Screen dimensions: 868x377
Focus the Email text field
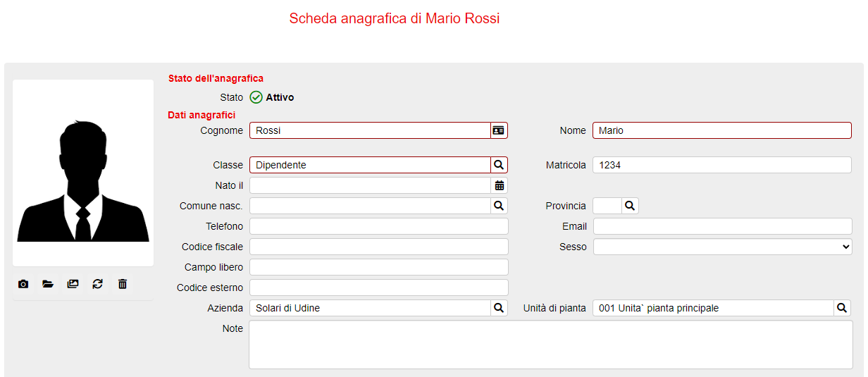pos(723,226)
